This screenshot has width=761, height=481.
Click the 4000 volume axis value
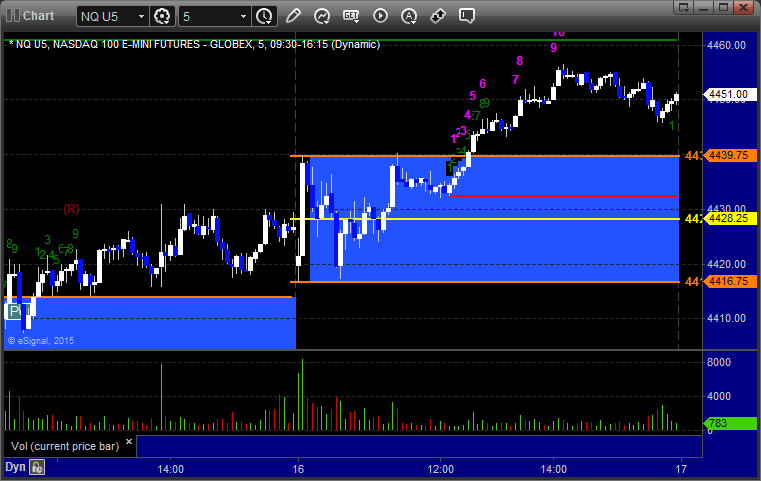719,396
